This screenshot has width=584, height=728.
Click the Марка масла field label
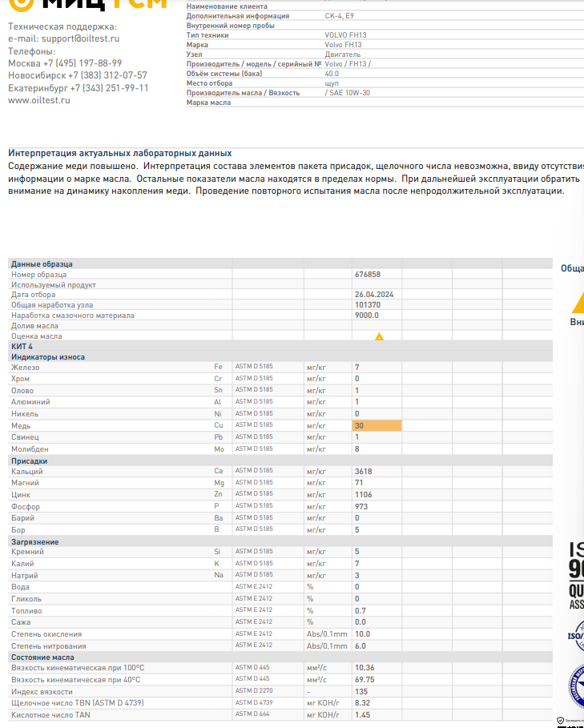click(x=208, y=103)
